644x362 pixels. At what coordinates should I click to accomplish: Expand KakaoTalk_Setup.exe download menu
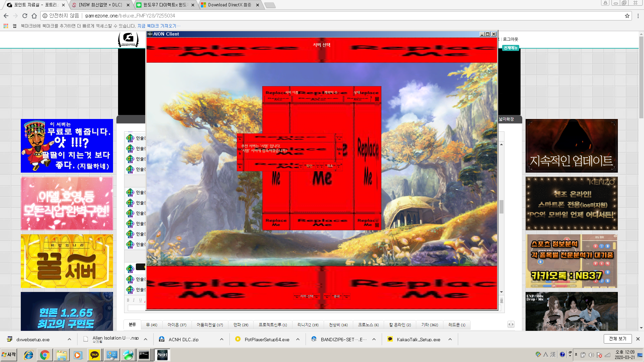point(450,339)
